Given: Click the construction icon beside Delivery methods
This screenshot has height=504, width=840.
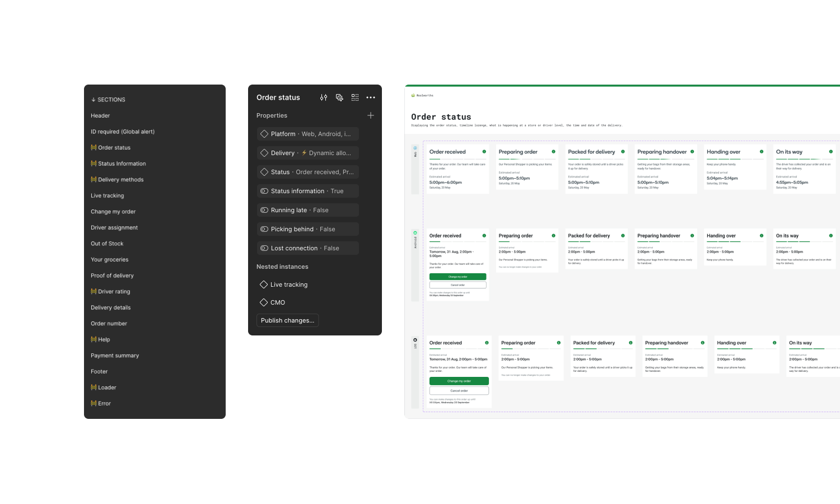Looking at the screenshot, I should [x=94, y=179].
